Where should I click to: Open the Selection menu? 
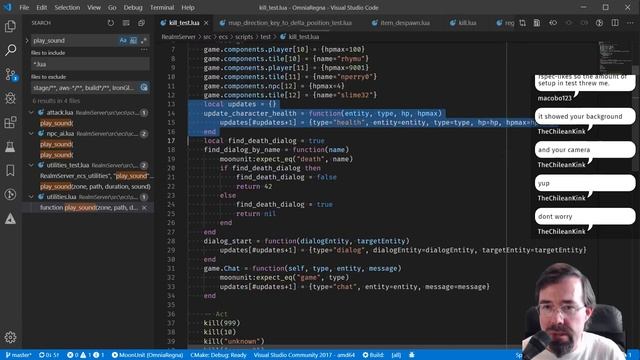(67, 7)
